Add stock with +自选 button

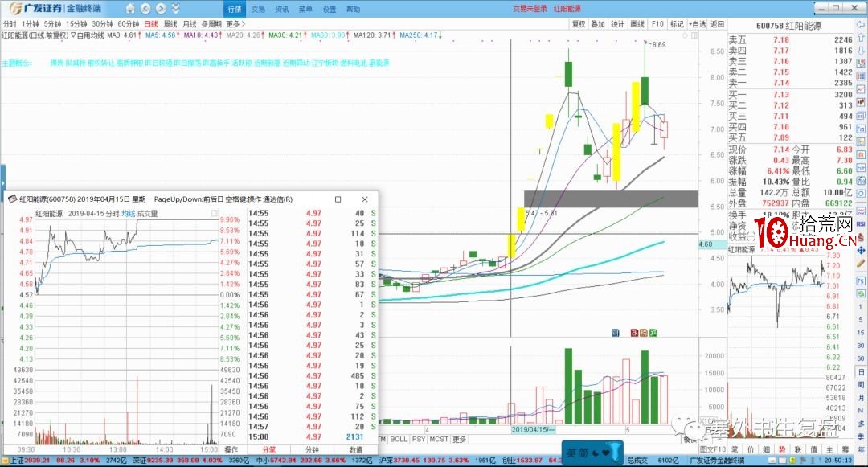(x=697, y=24)
